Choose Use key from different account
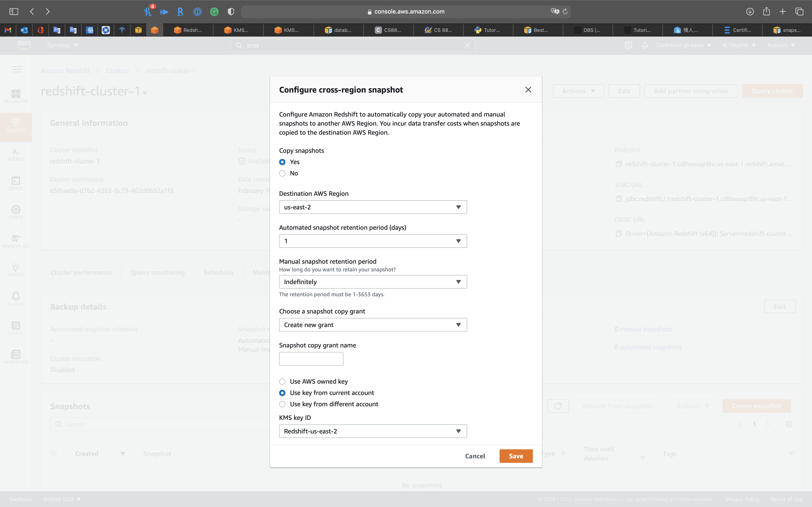This screenshot has width=812, height=507. coord(282,404)
